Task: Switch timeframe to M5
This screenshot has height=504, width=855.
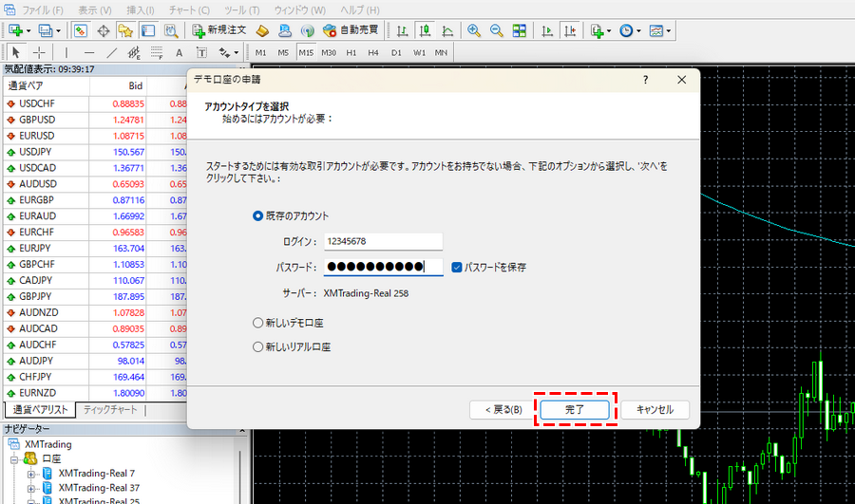Action: click(x=283, y=53)
